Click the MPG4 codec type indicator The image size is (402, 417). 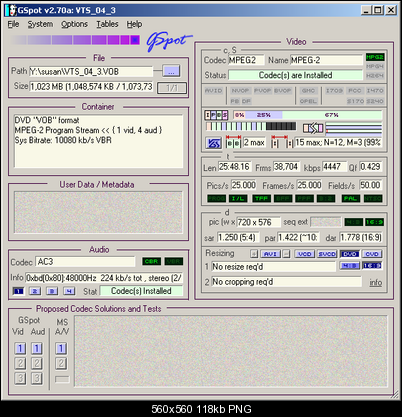tap(375, 66)
